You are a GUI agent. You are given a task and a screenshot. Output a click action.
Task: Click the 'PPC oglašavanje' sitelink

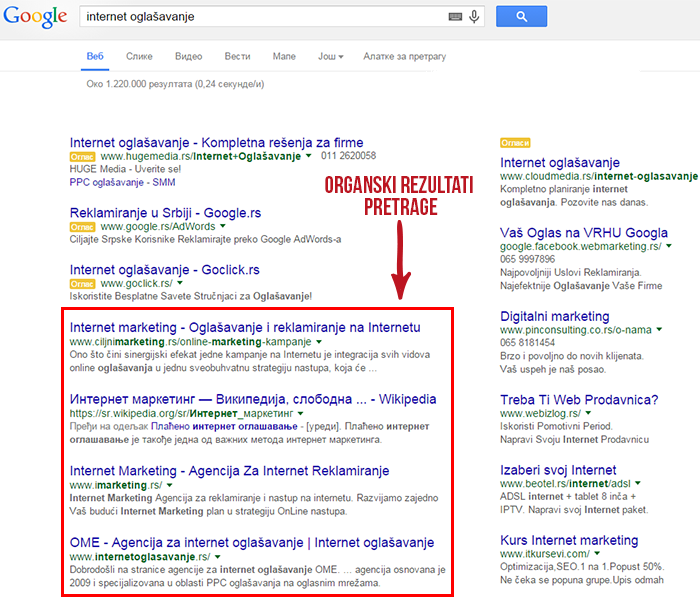click(x=107, y=182)
